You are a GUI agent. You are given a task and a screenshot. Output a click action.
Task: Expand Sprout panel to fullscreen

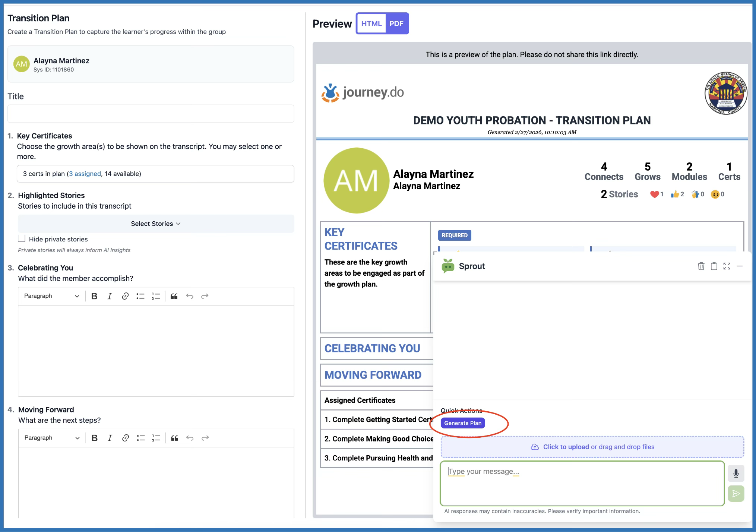click(727, 266)
